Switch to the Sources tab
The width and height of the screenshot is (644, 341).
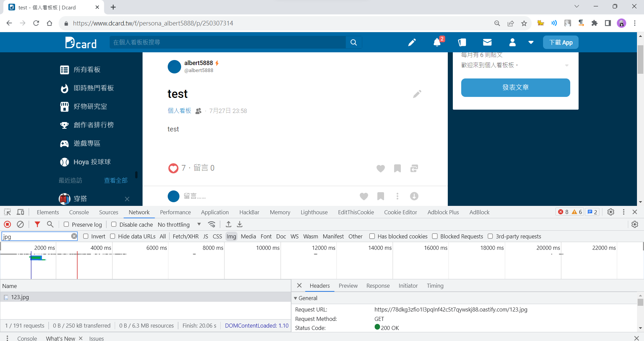tap(109, 212)
